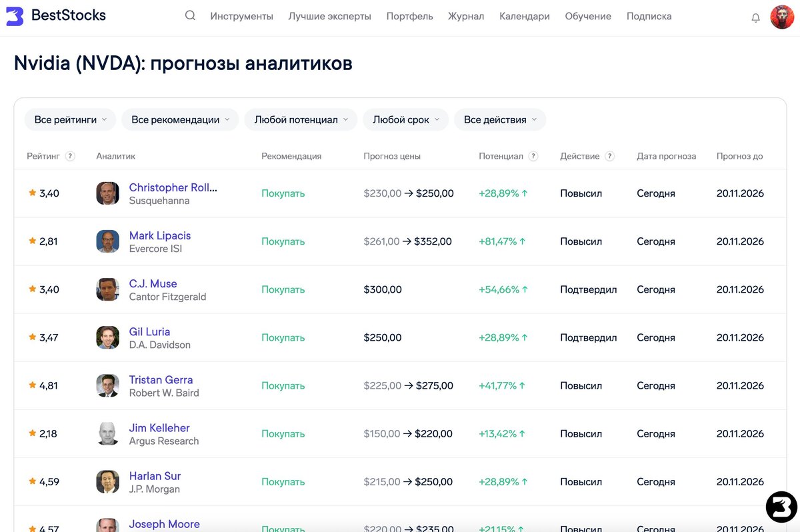Viewport: 800px width, 532px height.
Task: Go to the Инструменты menu item
Action: (x=241, y=17)
